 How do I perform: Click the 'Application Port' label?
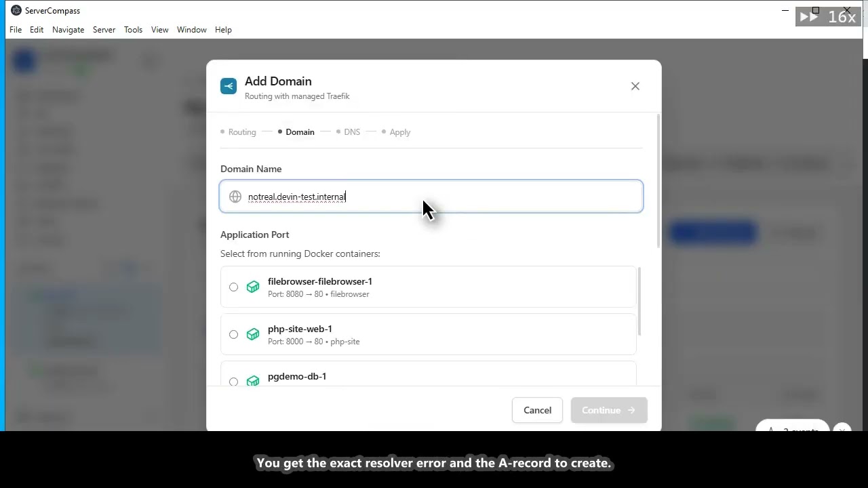255,235
